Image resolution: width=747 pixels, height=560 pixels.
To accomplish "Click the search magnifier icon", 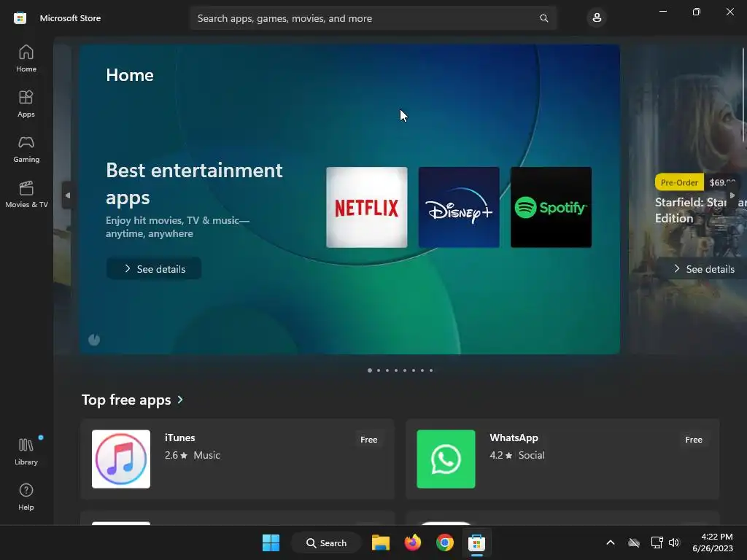I will [x=543, y=18].
